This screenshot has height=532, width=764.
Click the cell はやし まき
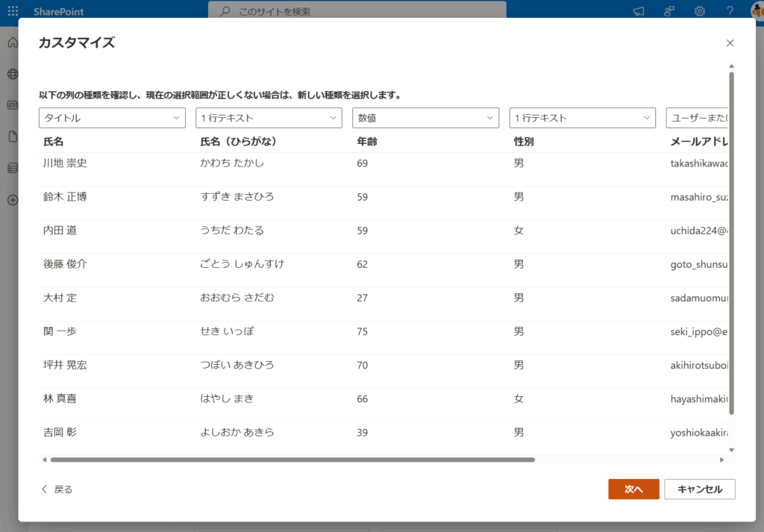[227, 398]
